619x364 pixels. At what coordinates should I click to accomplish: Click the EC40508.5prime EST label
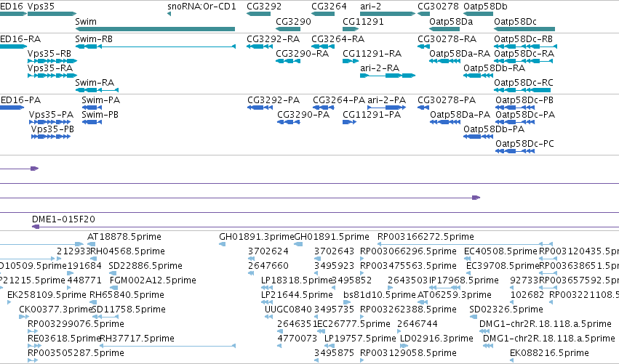coord(501,251)
